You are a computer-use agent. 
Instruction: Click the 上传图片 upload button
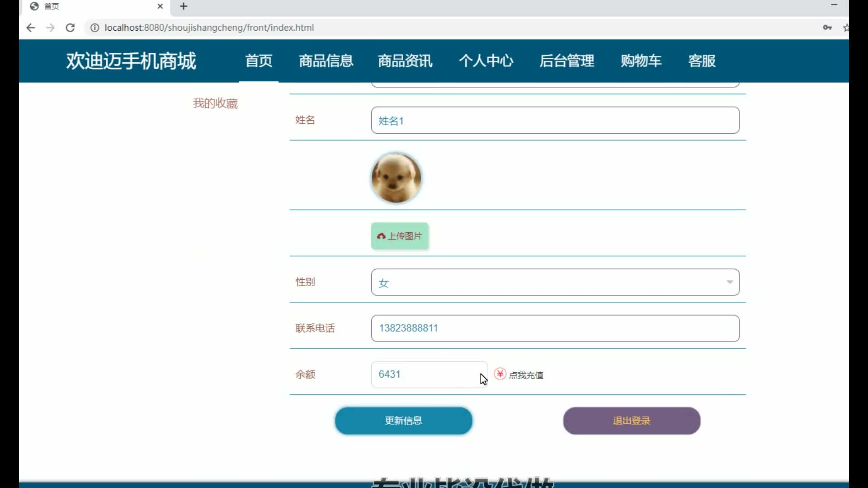click(x=400, y=236)
